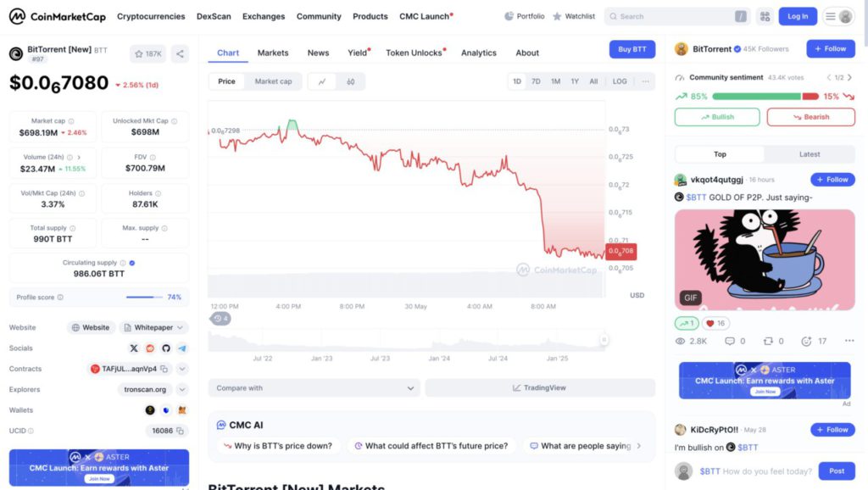Viewport: 868px width, 490px height.
Task: Expand the Contracts list chevron
Action: (182, 369)
